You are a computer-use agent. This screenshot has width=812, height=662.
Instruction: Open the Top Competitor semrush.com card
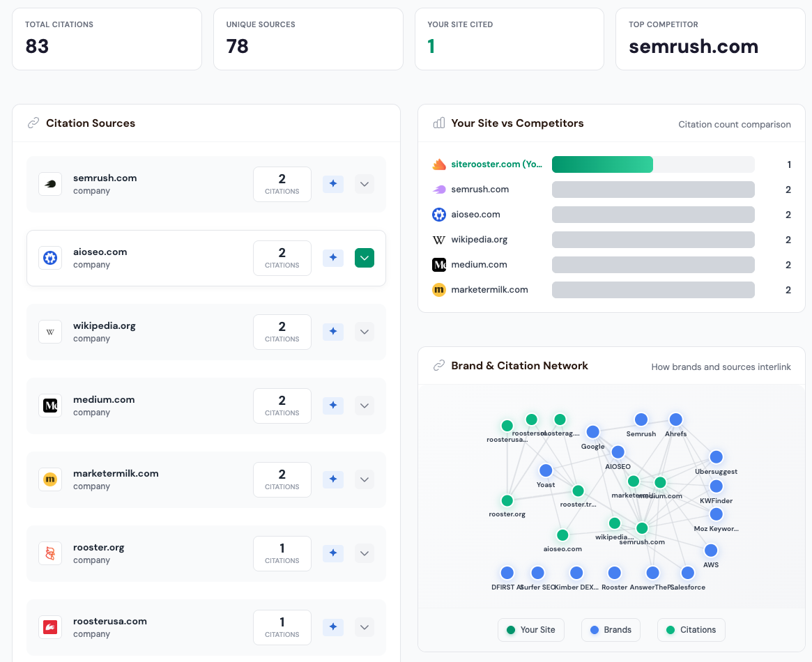coord(710,39)
